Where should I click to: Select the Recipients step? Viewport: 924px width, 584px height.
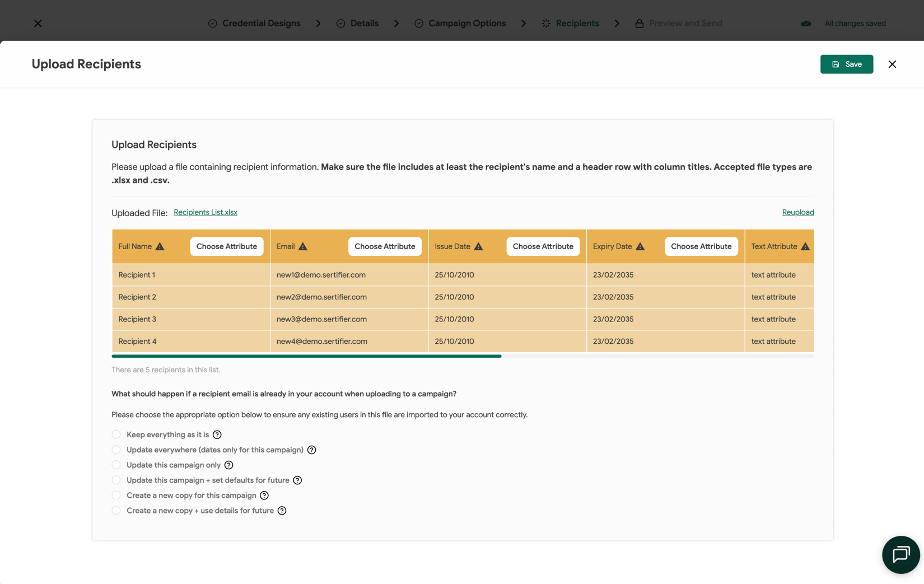tap(577, 24)
